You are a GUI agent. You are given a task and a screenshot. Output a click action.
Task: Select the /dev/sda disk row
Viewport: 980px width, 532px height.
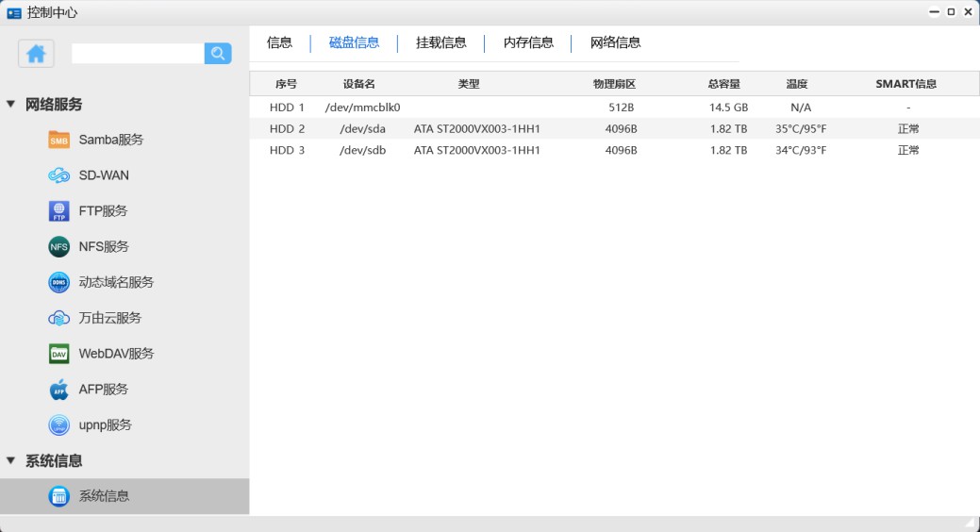362,129
